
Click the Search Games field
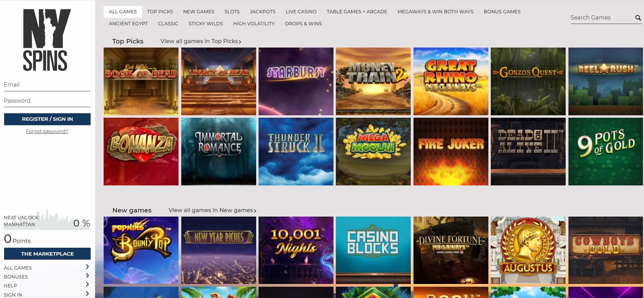[x=602, y=18]
